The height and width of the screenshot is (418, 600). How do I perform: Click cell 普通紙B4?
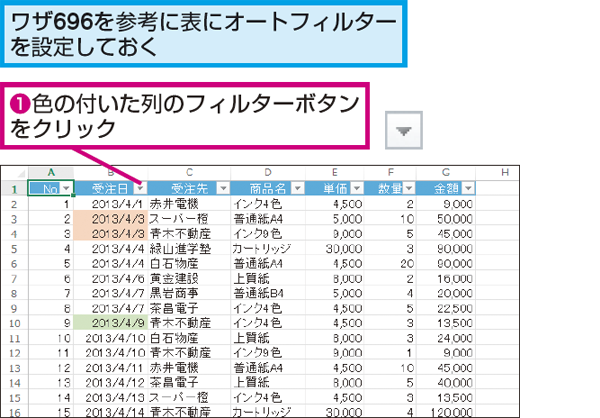point(267,293)
